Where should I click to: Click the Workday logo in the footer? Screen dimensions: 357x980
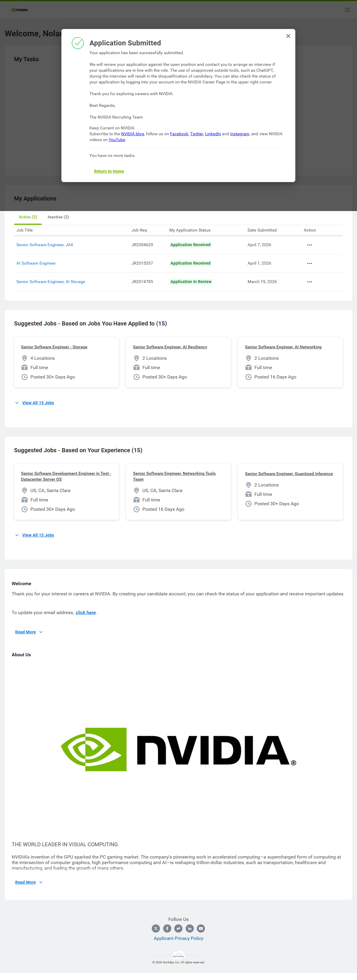pos(178,955)
